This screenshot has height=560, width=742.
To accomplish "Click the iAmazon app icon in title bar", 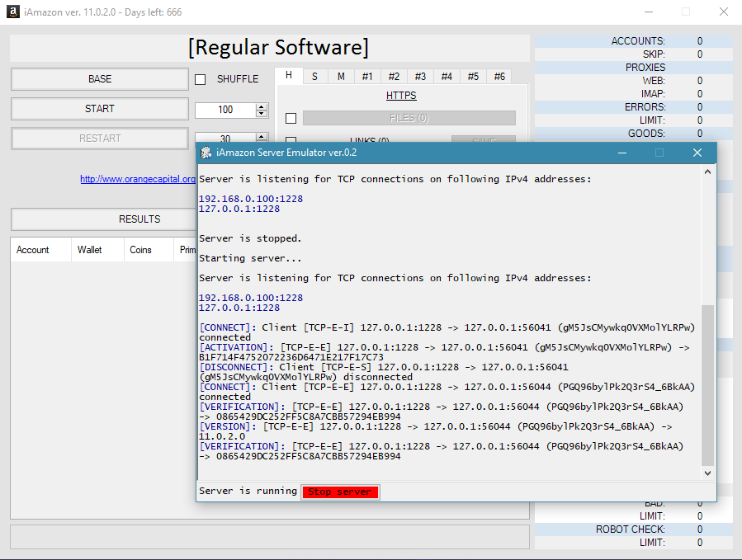I will (x=12, y=12).
